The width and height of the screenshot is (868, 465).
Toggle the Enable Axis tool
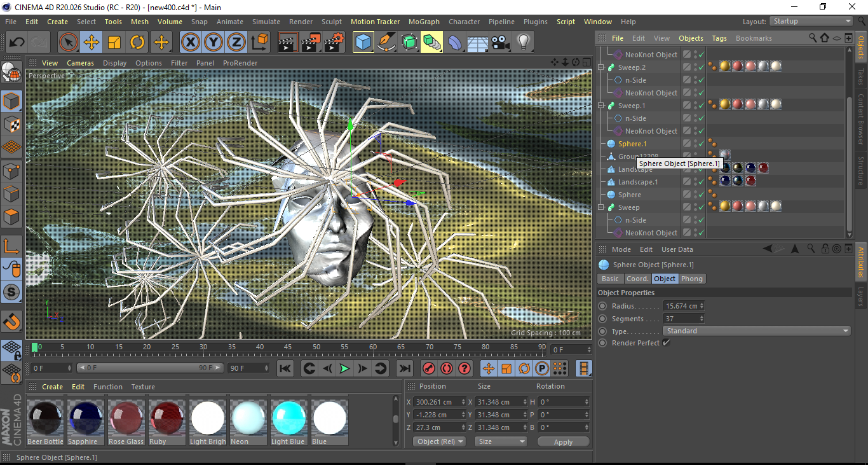[x=12, y=246]
